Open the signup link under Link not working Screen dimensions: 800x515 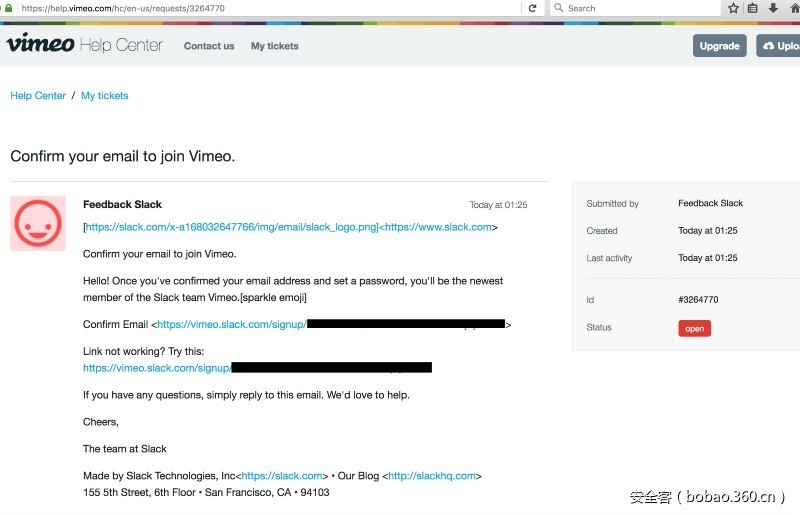pos(257,367)
